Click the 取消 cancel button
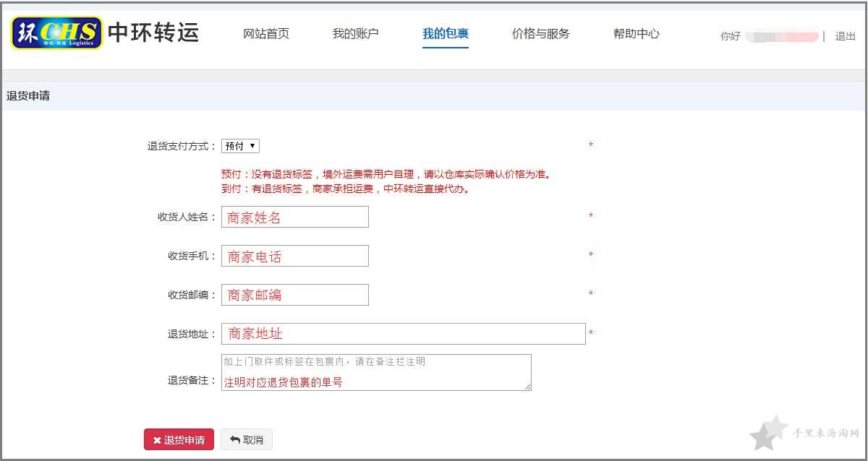This screenshot has width=868, height=461. (x=247, y=440)
